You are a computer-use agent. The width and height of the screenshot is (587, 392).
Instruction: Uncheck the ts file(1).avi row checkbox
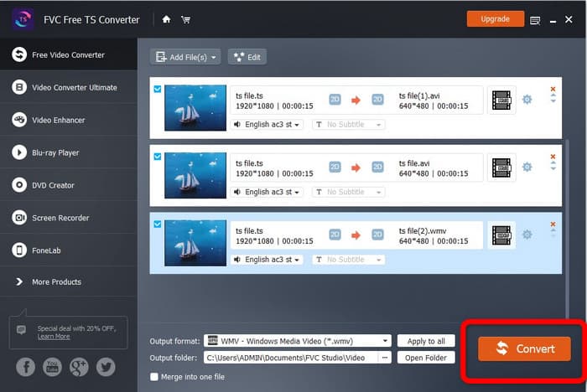[158, 89]
